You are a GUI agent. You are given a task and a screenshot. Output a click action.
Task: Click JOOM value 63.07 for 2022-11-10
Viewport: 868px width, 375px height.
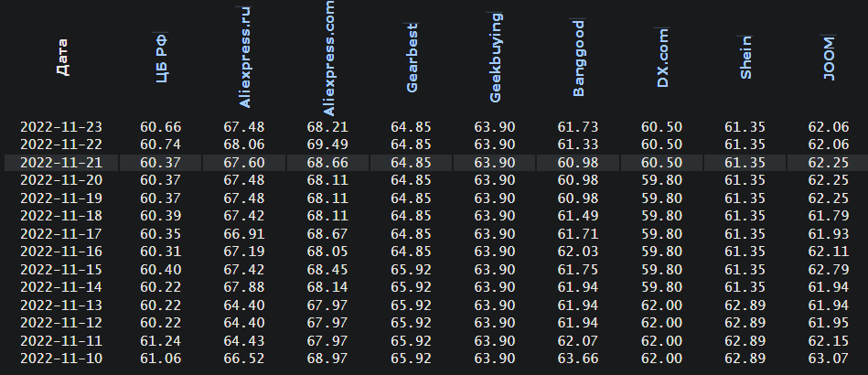click(x=828, y=359)
